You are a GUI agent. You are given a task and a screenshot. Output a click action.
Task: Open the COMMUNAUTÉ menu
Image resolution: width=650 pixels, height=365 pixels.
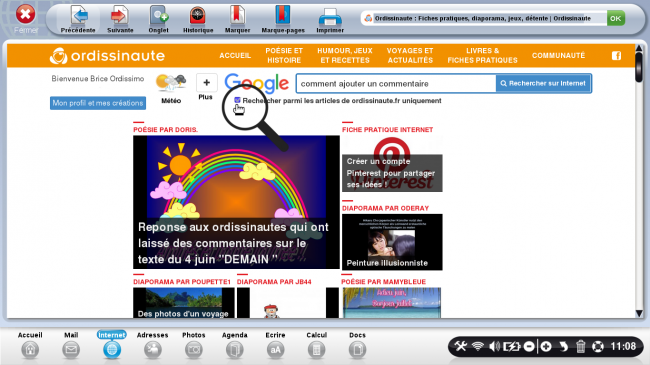tap(558, 56)
